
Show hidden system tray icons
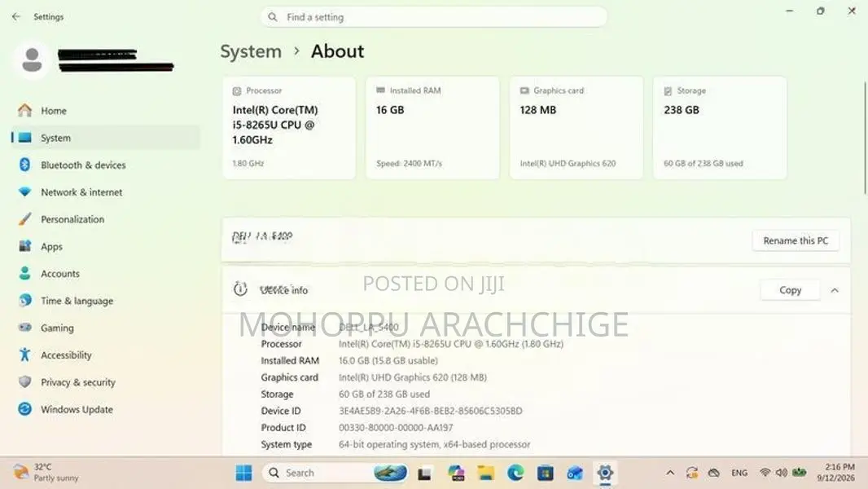point(670,473)
